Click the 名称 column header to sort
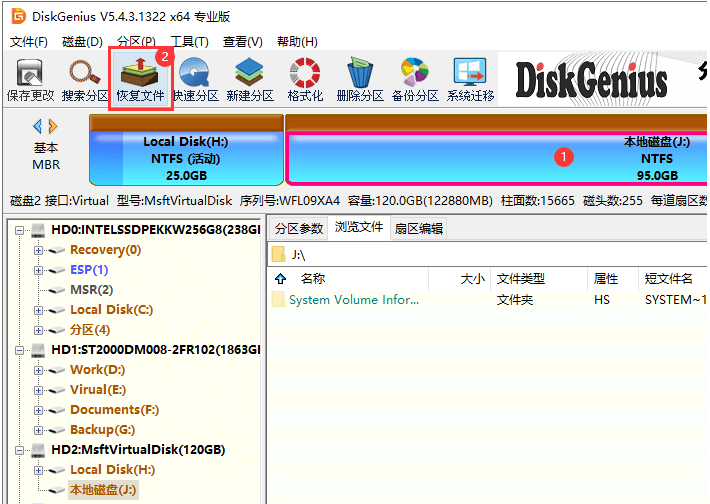Screen dimensions: 710x504 click(313, 279)
